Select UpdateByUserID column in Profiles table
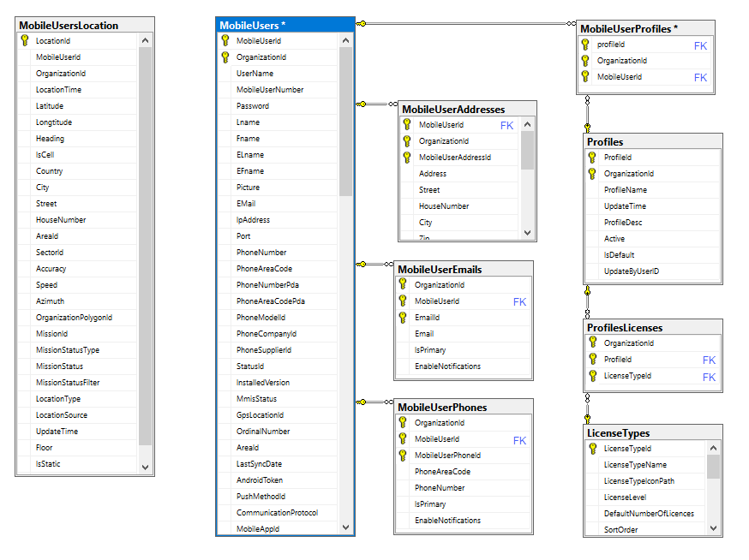This screenshot has width=749, height=560. tap(631, 271)
